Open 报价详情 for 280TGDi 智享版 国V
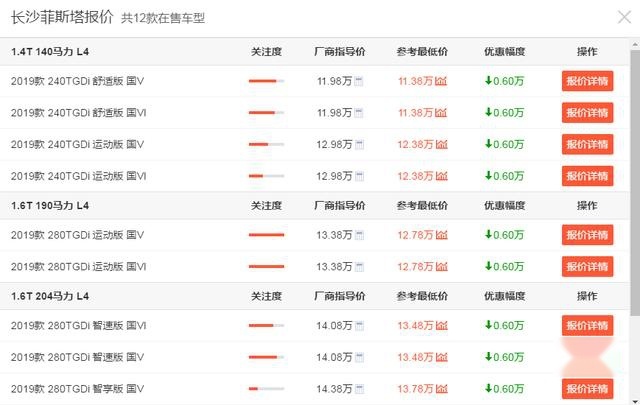Image resolution: width=640 pixels, height=405 pixels. click(x=587, y=389)
